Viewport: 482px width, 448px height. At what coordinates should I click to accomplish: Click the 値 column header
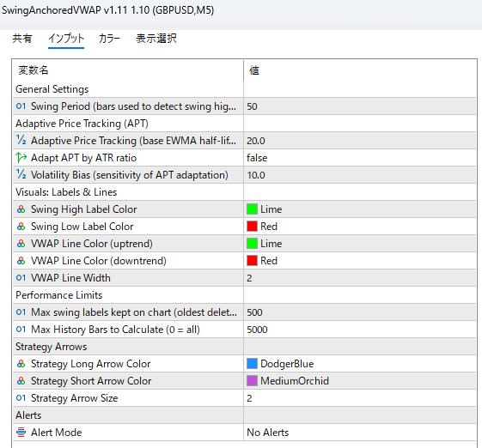[360, 70]
